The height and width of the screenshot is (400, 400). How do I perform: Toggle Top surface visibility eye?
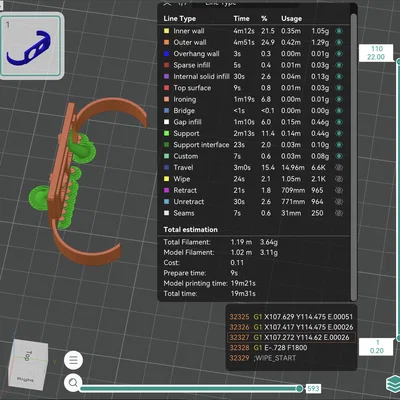(x=339, y=88)
